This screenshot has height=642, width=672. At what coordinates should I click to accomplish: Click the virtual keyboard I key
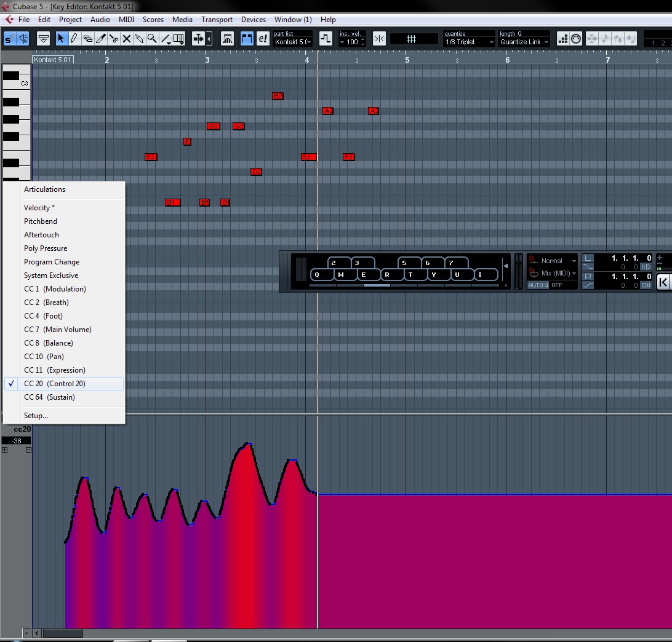(x=486, y=274)
